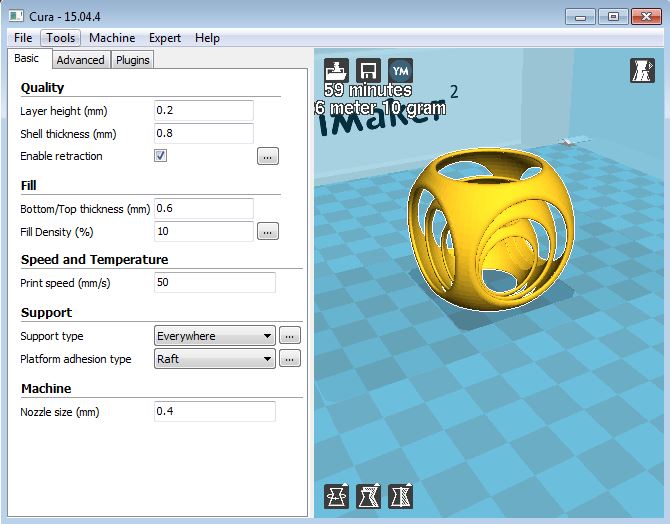This screenshot has height=524, width=670.
Task: Click the 'Speed and Temperature' heading
Action: pos(94,260)
